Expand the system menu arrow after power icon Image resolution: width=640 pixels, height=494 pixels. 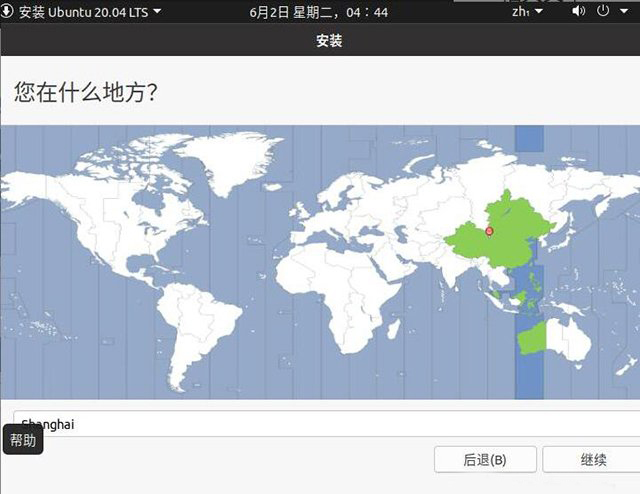point(624,11)
